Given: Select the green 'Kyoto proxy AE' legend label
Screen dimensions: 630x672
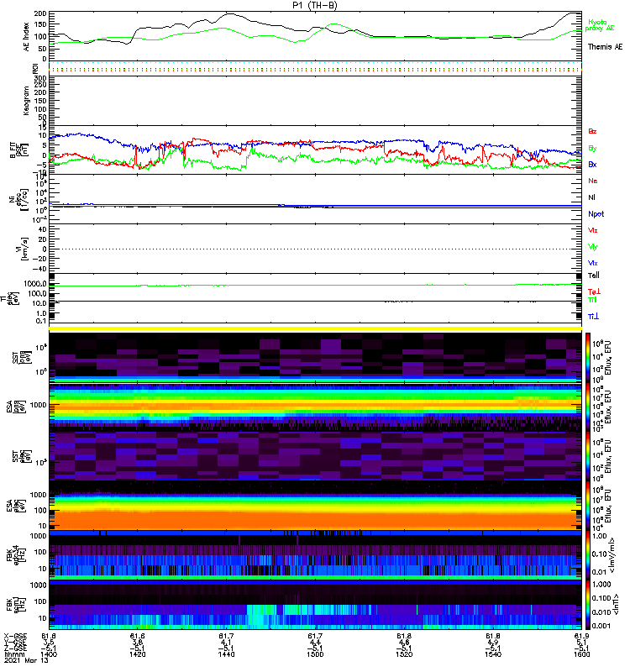Looking at the screenshot, I should [599, 25].
